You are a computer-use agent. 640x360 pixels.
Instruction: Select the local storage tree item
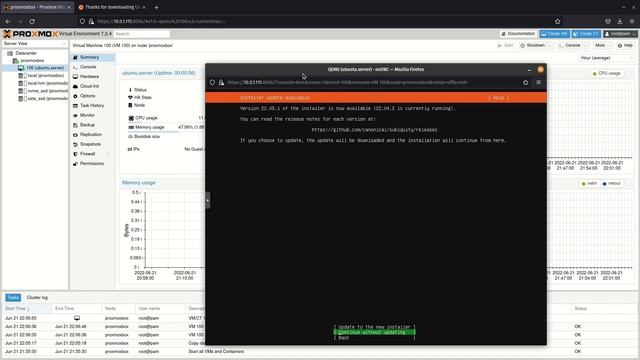(x=46, y=76)
